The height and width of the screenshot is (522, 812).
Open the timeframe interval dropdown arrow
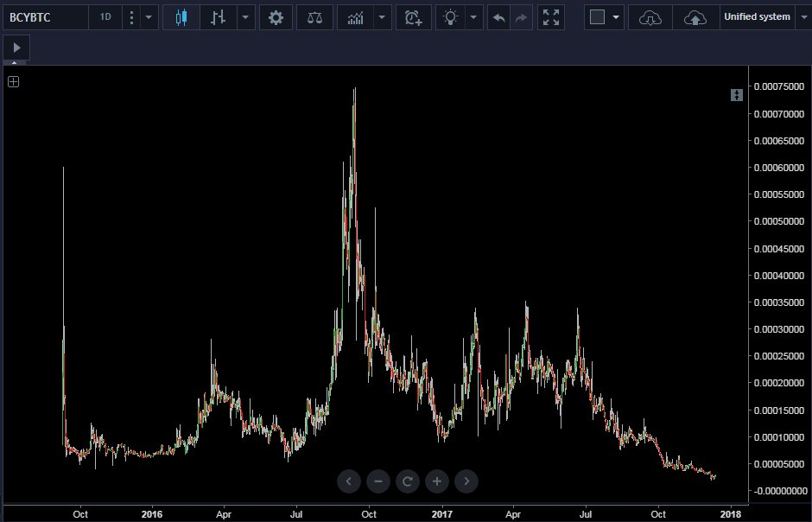click(x=149, y=17)
